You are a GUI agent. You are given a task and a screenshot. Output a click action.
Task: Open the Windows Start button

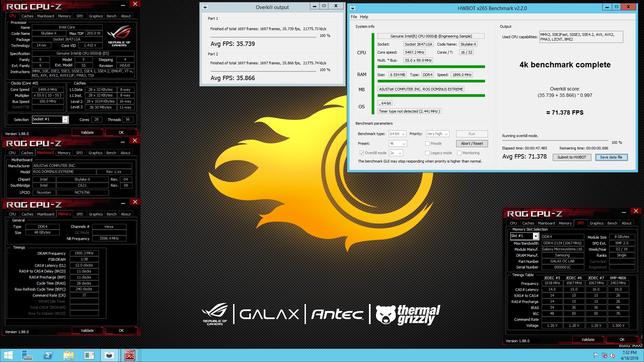tap(8, 355)
